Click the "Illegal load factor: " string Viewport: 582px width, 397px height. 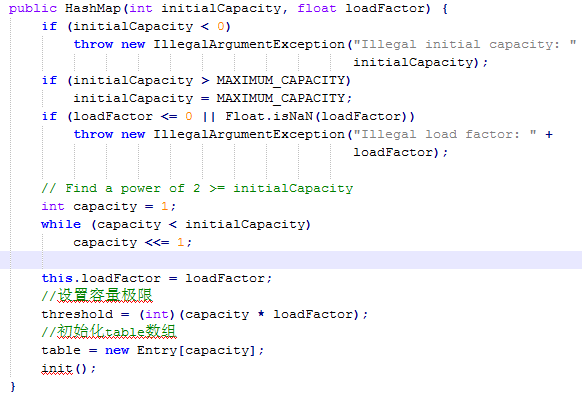click(445, 134)
